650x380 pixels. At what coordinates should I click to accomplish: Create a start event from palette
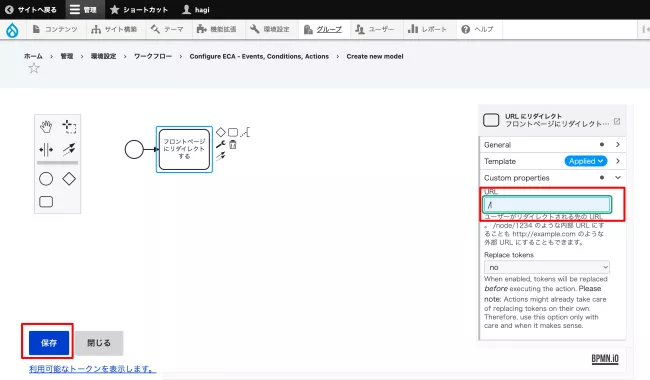pos(46,179)
